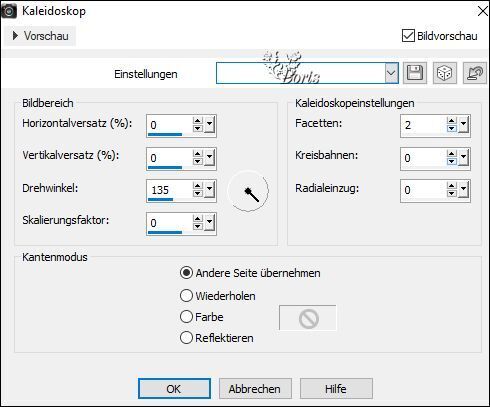Click the save preset floppy disk icon
Viewport: 490px width, 407px height.
pyautogui.click(x=415, y=73)
